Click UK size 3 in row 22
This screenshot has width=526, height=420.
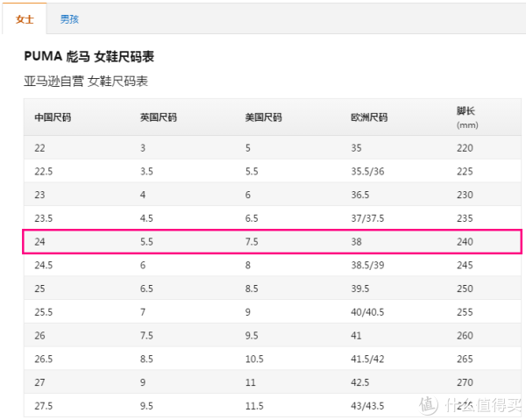pos(143,148)
